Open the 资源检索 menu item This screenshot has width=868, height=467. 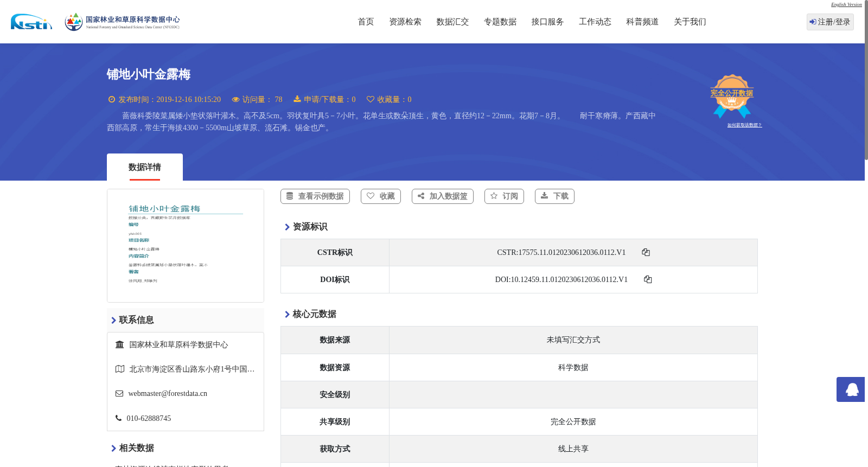click(x=405, y=22)
